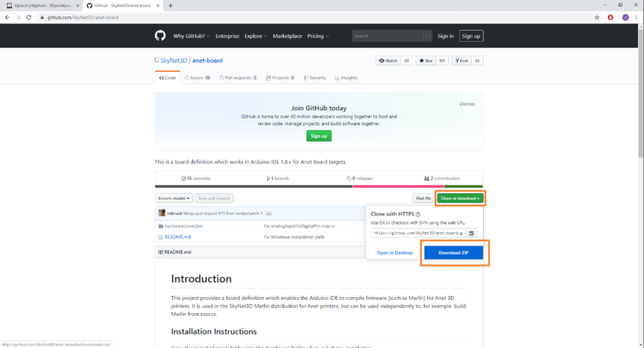Copy clone URL with clipboard icon
This screenshot has width=644, height=348.
tap(471, 233)
